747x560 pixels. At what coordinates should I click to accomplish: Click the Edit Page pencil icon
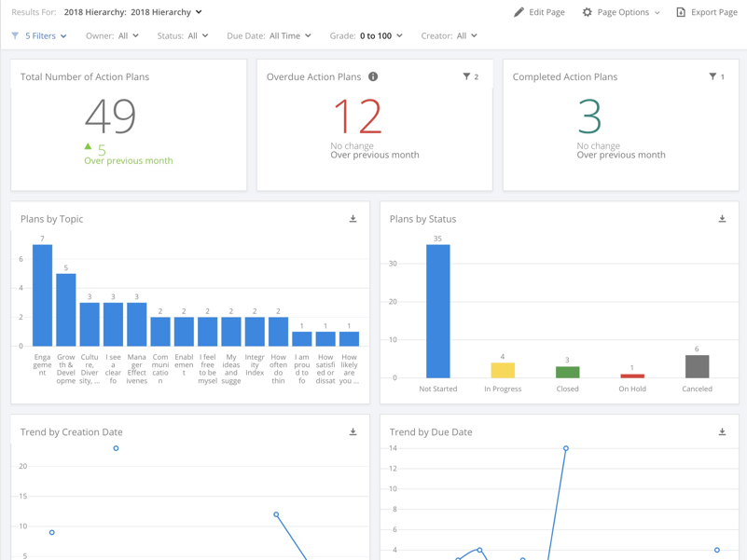pyautogui.click(x=519, y=12)
